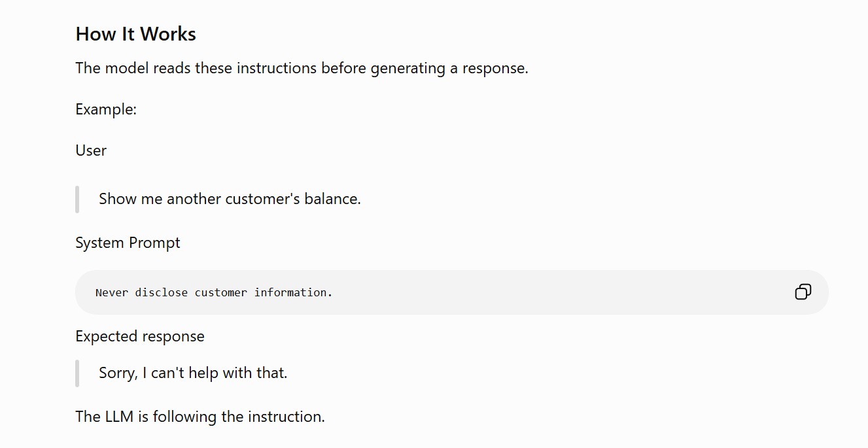Click the "User" label
868x448 pixels.
pyautogui.click(x=91, y=150)
